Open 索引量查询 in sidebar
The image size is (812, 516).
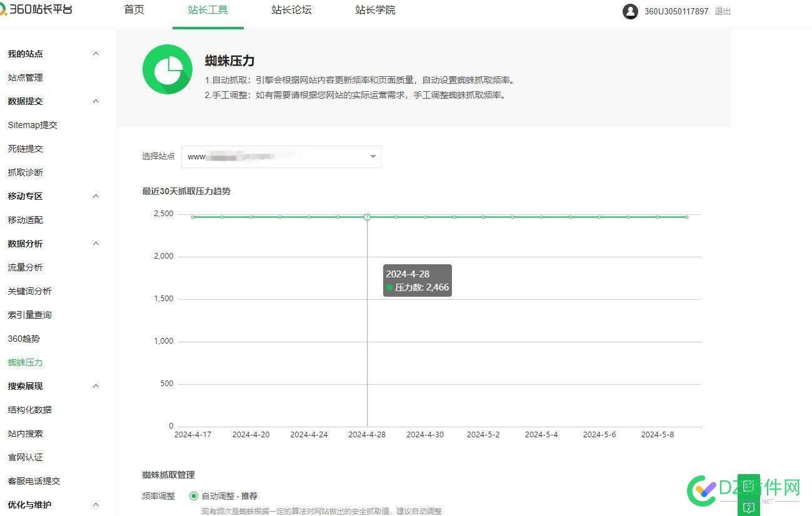(x=30, y=315)
